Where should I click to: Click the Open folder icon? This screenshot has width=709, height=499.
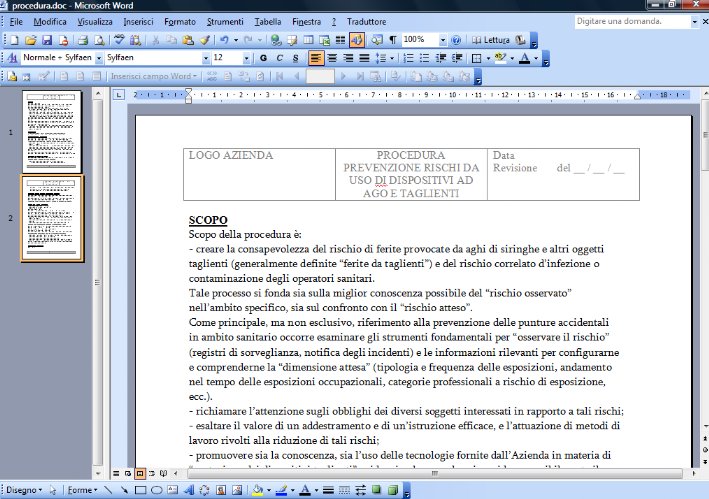pos(30,40)
